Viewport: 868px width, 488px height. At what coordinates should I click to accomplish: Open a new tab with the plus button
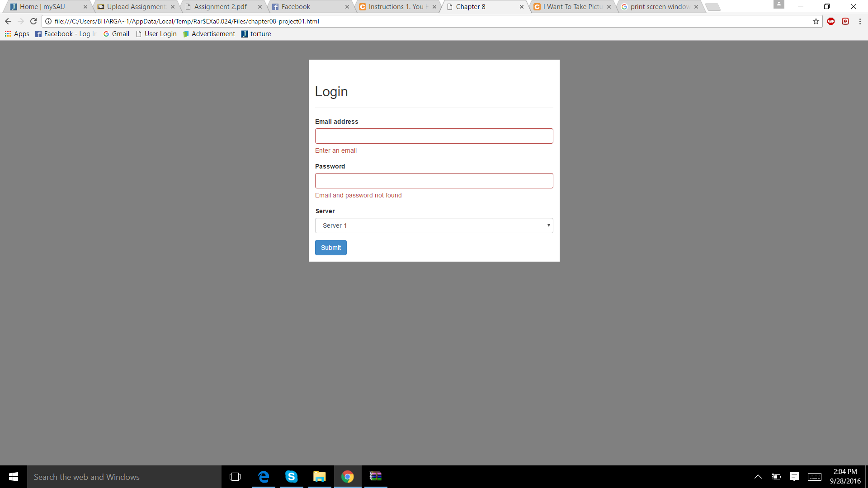[x=712, y=7]
